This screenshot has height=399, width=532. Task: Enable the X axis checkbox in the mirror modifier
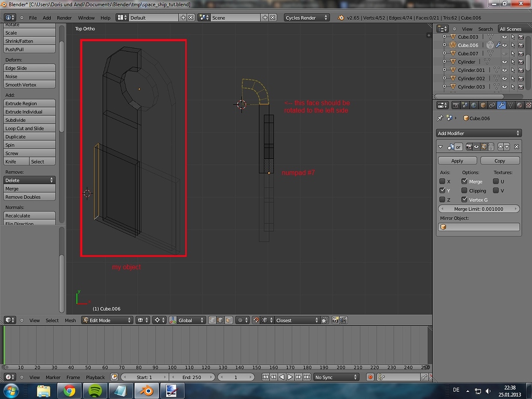(443, 181)
